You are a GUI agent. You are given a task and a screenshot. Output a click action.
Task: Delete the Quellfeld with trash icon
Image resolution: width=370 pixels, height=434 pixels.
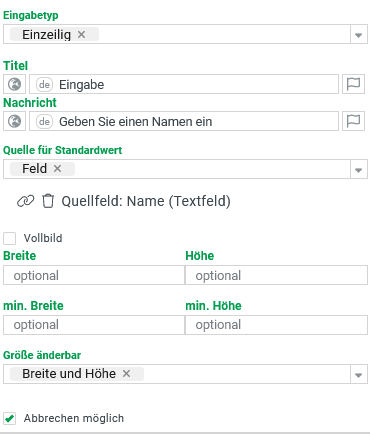pos(48,201)
